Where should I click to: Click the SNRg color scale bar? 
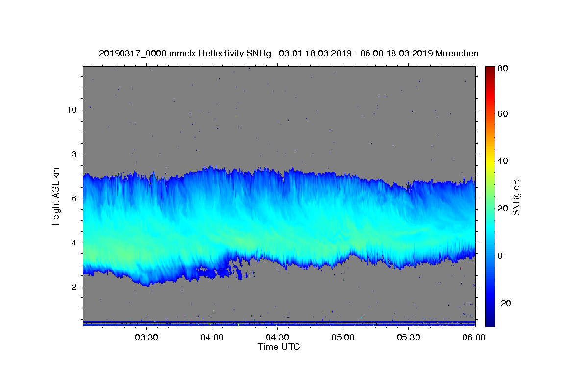tap(490, 196)
